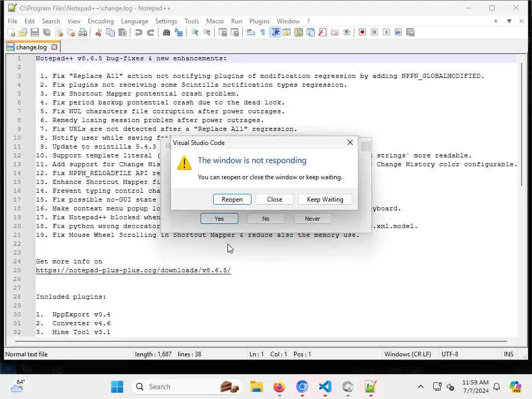This screenshot has width=532, height=399.
Task: Click Reopen in Visual Studio Code dialog
Action: tap(232, 199)
